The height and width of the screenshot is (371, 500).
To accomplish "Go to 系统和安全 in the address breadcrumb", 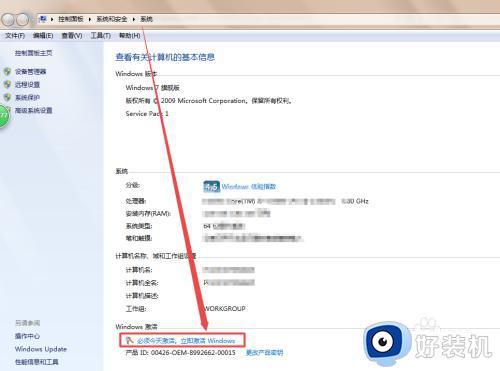I will coord(112,19).
